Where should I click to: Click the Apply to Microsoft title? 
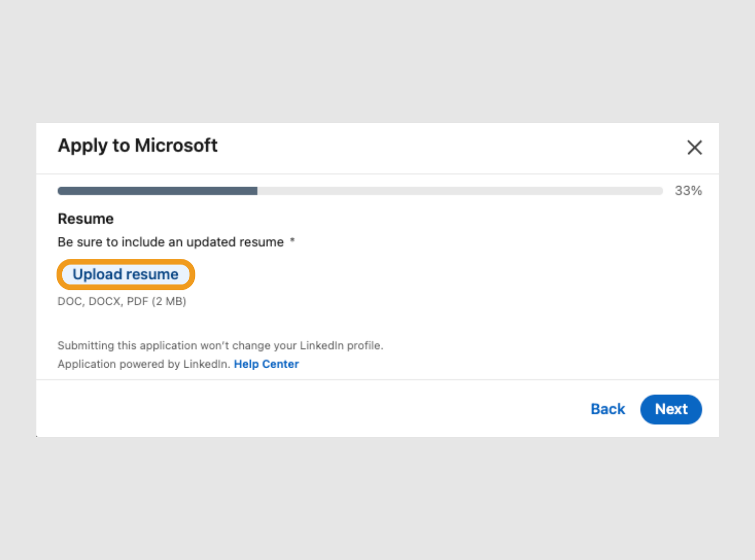click(x=137, y=146)
